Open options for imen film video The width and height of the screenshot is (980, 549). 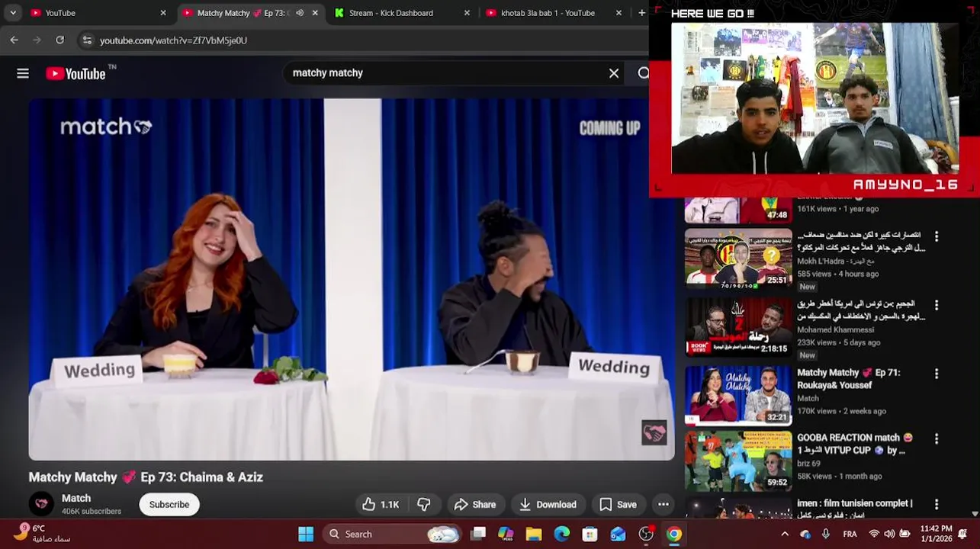(x=937, y=505)
